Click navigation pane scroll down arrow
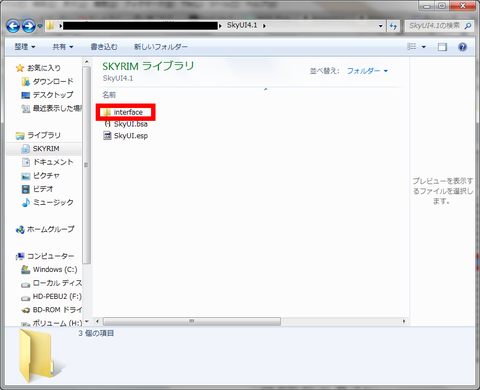480x390 pixels. 87,322
